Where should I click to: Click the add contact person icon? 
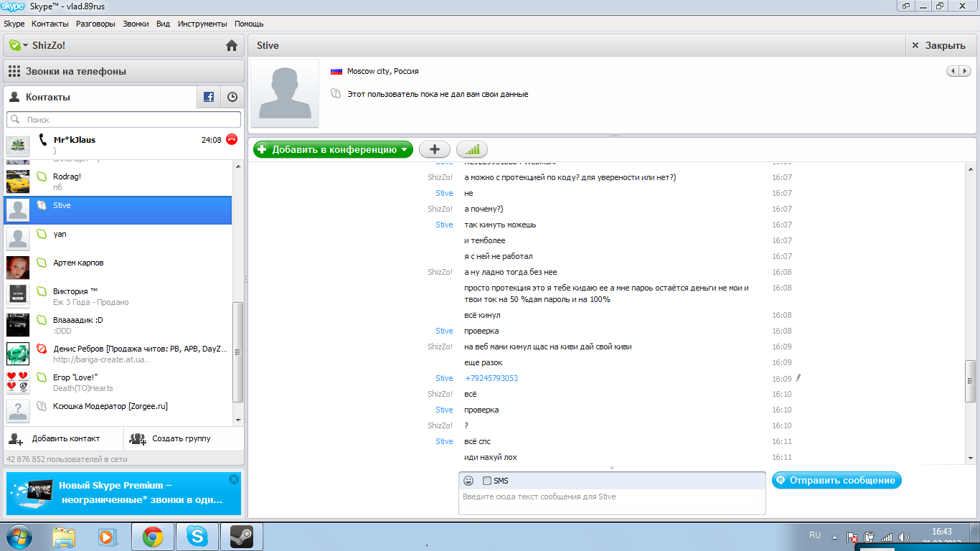pyautogui.click(x=15, y=438)
